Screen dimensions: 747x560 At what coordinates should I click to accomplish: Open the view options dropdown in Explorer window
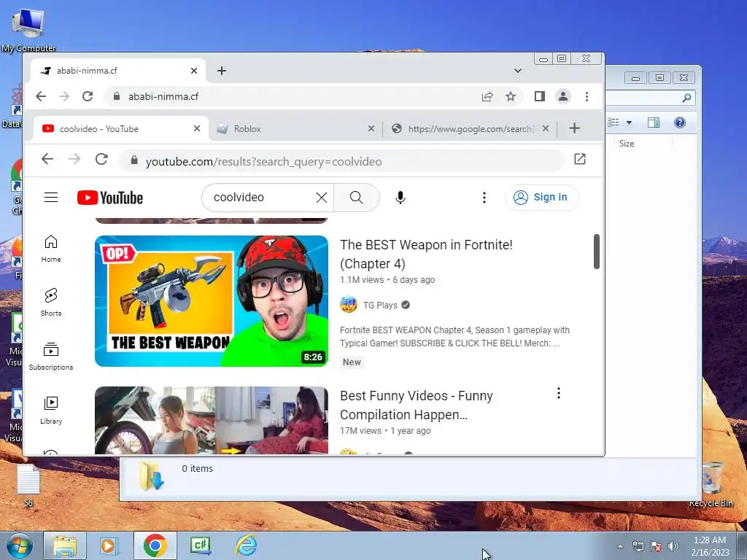(x=629, y=122)
